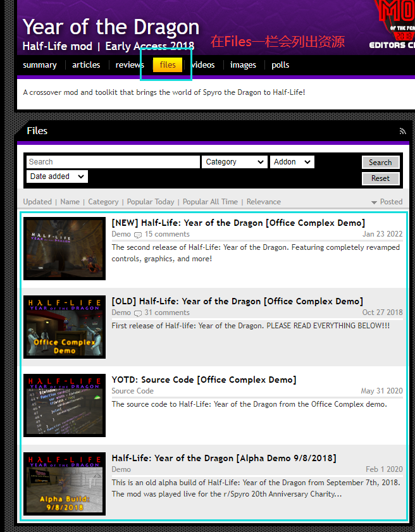Image resolution: width=415 pixels, height=532 pixels.
Task: Click Demo category under the [NEW] file
Action: (x=121, y=234)
